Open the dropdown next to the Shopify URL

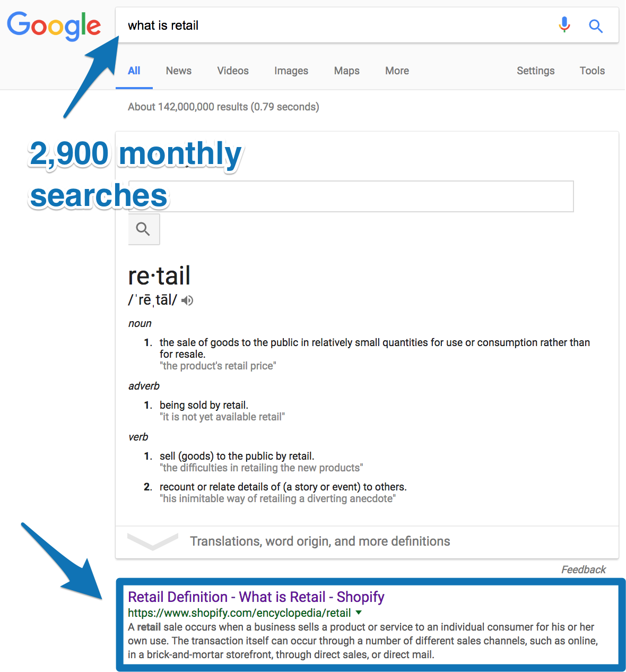359,613
